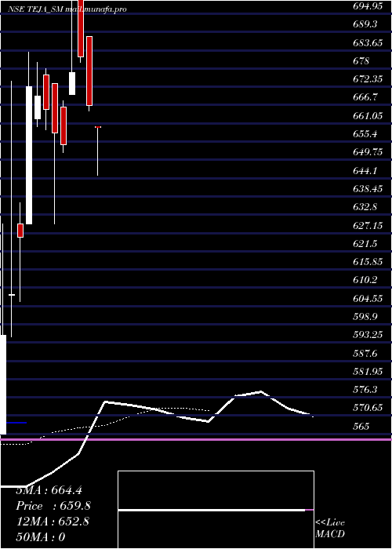
Task: Click the 598.9 price axis label
Action: click(x=365, y=317)
